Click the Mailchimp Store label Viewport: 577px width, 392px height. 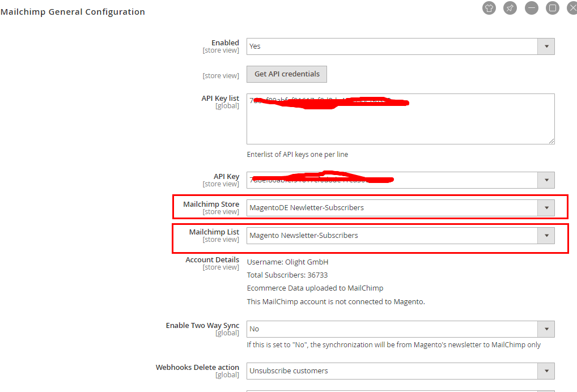point(211,204)
